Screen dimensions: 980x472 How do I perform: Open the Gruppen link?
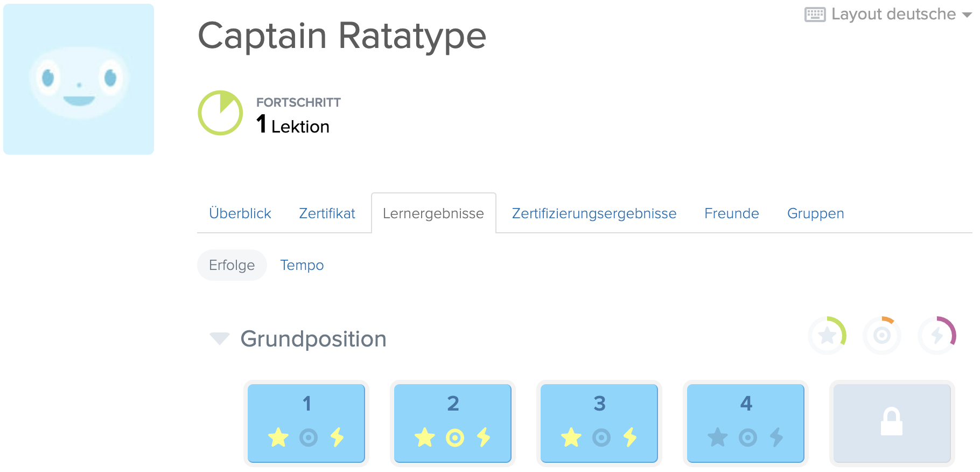pos(816,213)
